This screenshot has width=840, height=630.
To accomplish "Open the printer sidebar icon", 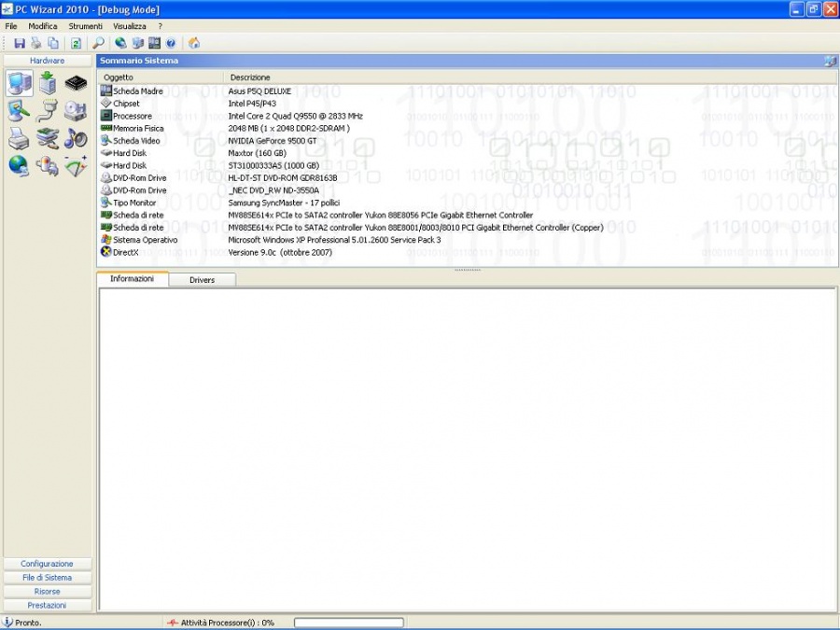I will point(20,139).
